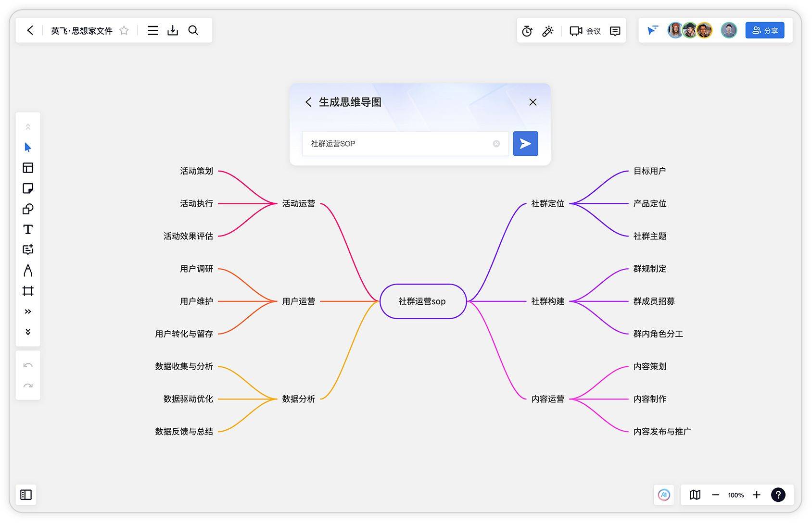
Task: Expand more tools with double chevron right
Action: pyautogui.click(x=28, y=311)
